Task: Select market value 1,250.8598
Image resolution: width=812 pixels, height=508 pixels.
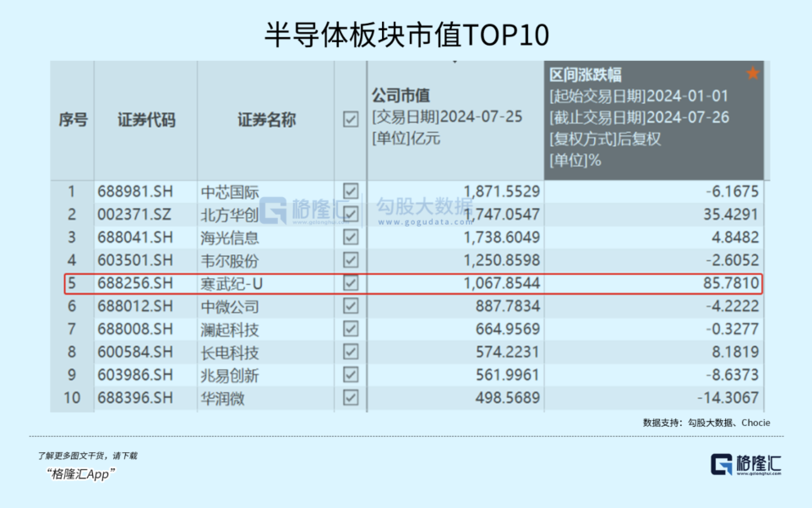Action: pyautogui.click(x=501, y=260)
